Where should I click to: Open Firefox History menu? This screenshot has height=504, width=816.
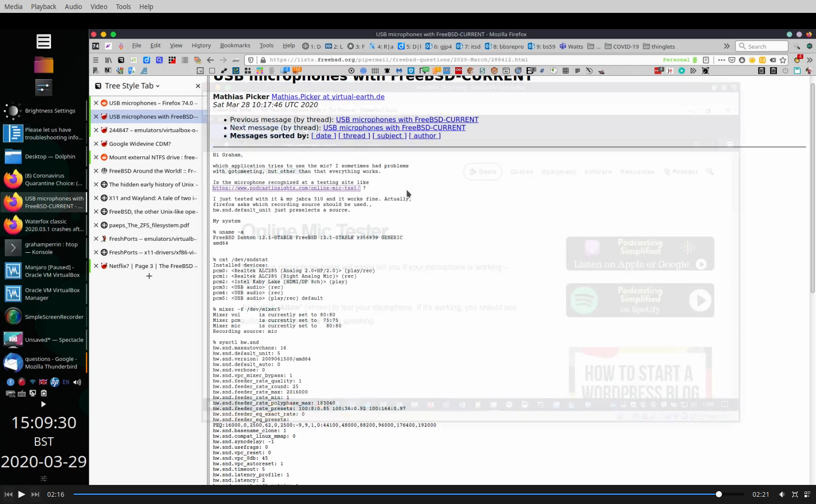pyautogui.click(x=201, y=46)
